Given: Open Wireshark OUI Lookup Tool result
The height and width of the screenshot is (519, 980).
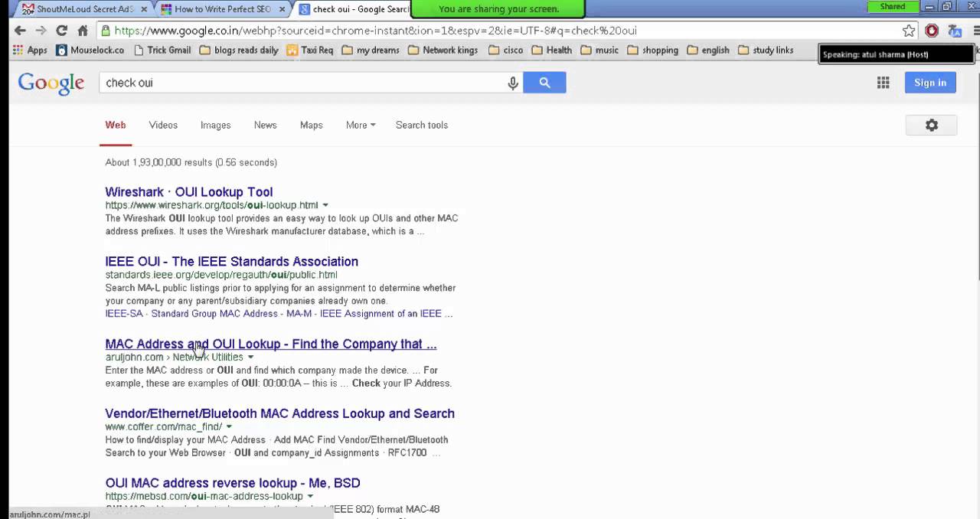Looking at the screenshot, I should coord(189,192).
